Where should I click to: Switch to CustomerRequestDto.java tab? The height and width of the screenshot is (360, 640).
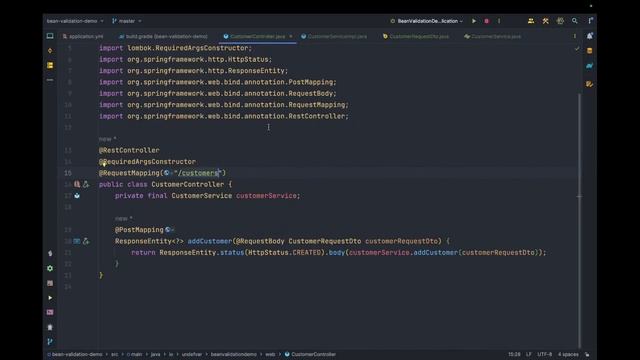(x=416, y=36)
